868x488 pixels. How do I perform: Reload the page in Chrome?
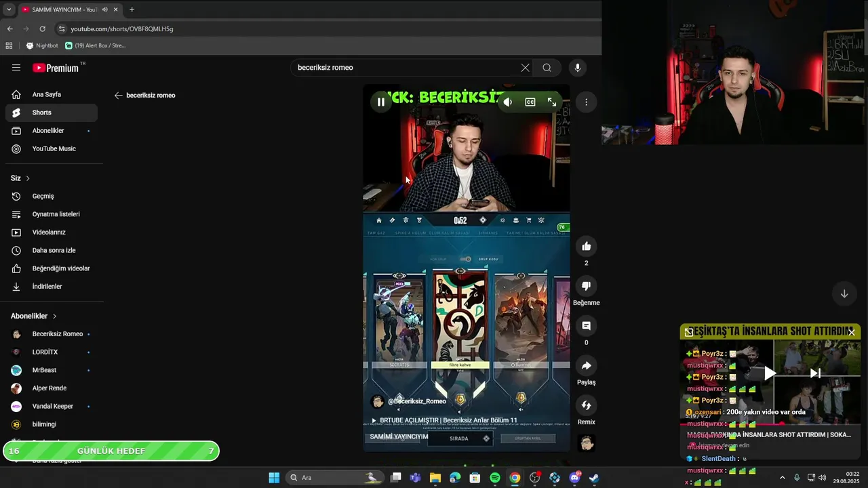[42, 29]
